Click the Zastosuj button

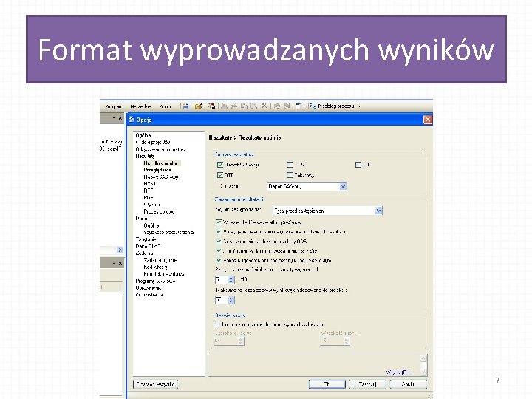pos(368,384)
